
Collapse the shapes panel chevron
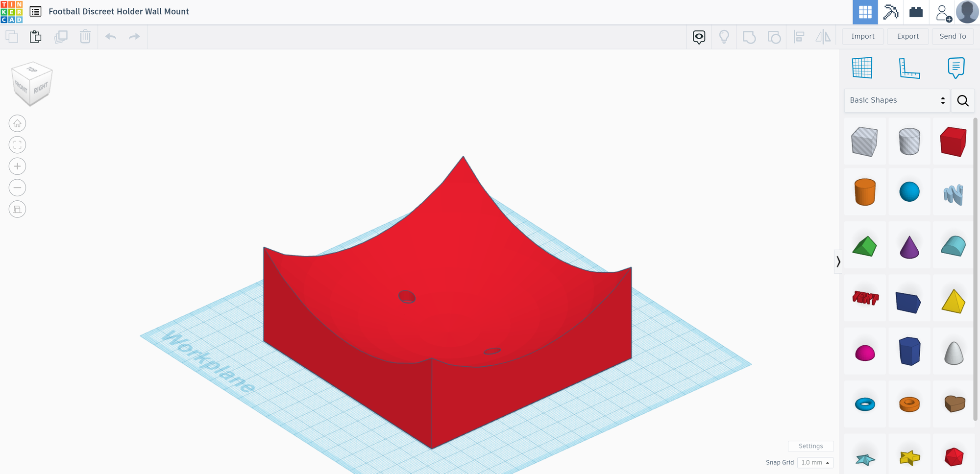pos(838,261)
